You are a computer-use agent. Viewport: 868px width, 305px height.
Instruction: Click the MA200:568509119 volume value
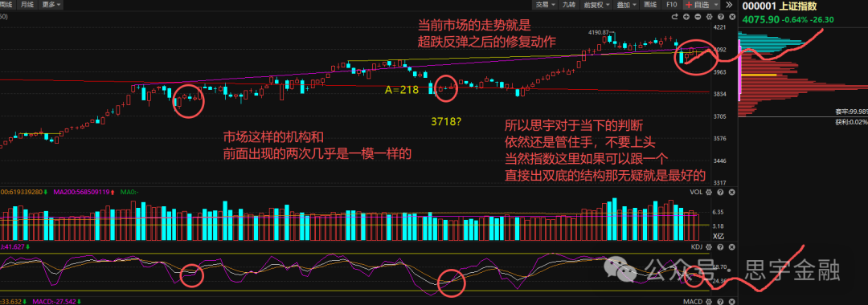point(81,193)
